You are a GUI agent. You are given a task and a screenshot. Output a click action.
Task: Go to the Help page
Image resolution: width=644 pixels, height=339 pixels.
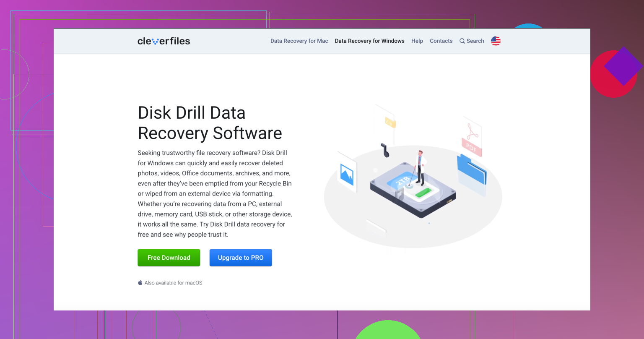coord(417,41)
